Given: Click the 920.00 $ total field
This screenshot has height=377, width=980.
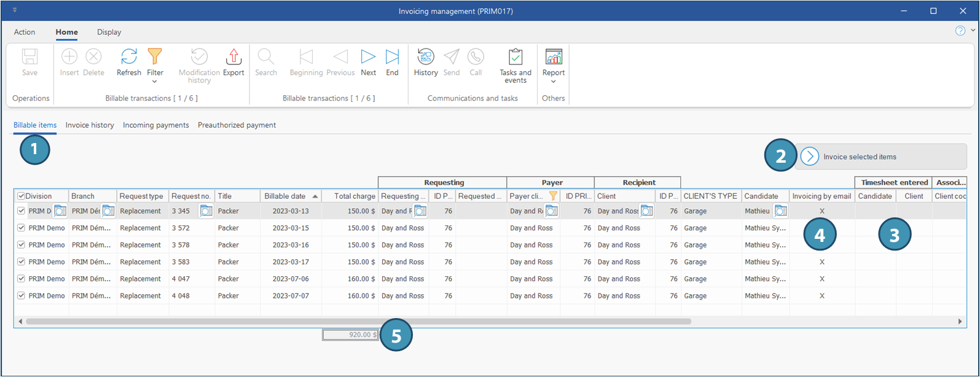Looking at the screenshot, I should click(x=350, y=335).
